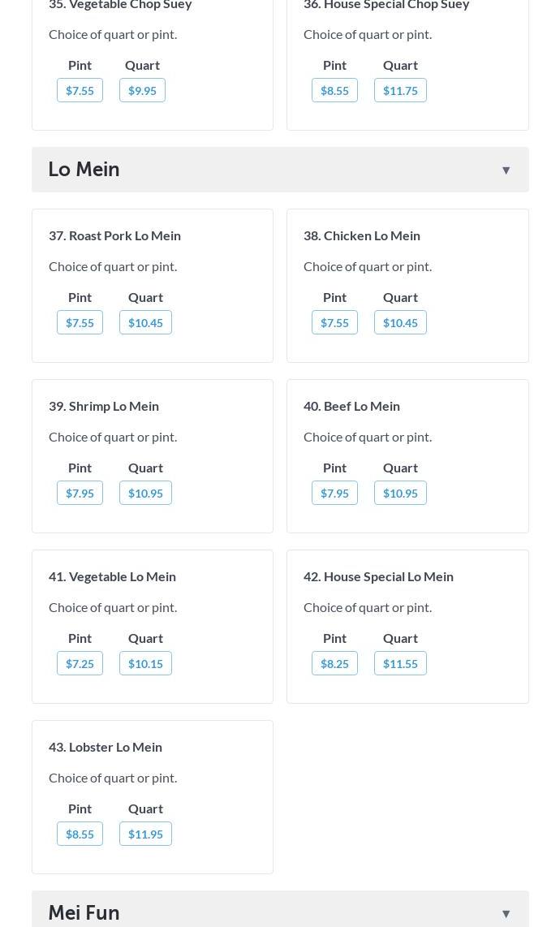Open the 43. Lobster Lo Mein item title

106,747
